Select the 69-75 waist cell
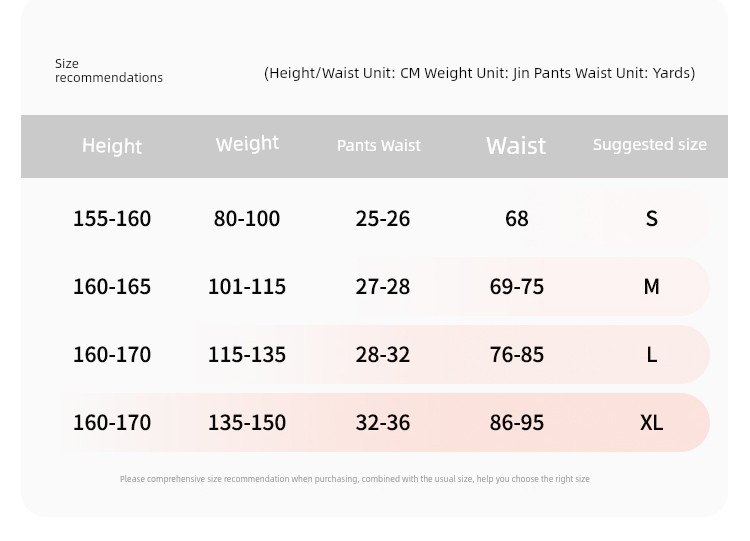 click(x=517, y=287)
